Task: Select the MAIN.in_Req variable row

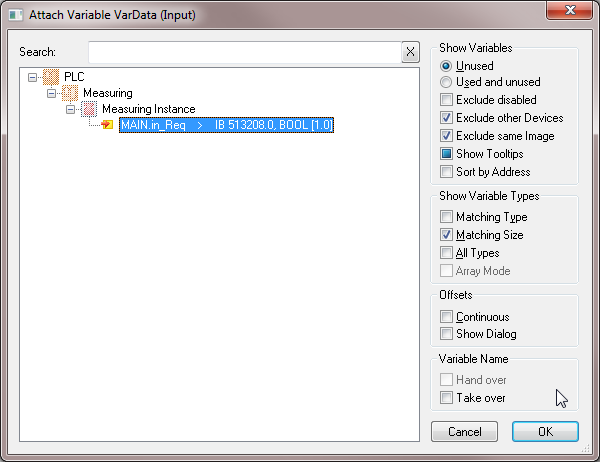Action: click(x=227, y=125)
